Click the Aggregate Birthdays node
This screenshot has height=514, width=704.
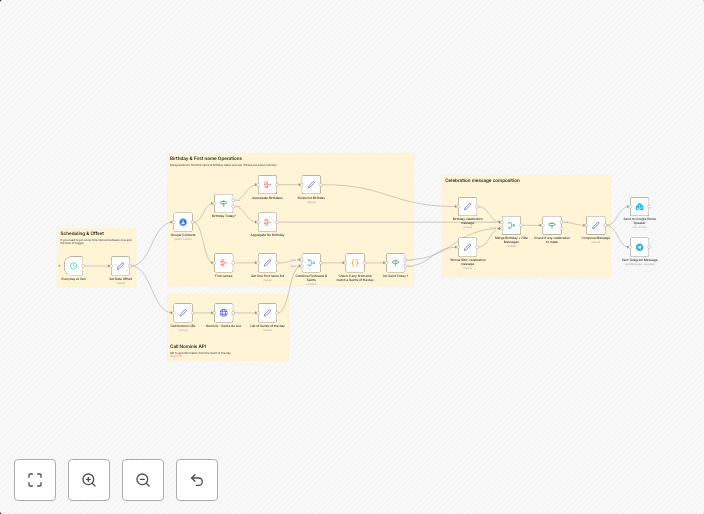tap(267, 185)
